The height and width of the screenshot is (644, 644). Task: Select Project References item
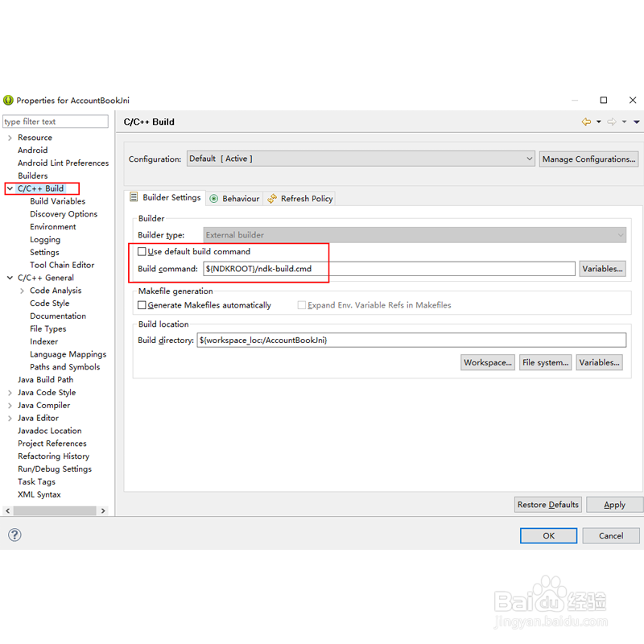(52, 443)
